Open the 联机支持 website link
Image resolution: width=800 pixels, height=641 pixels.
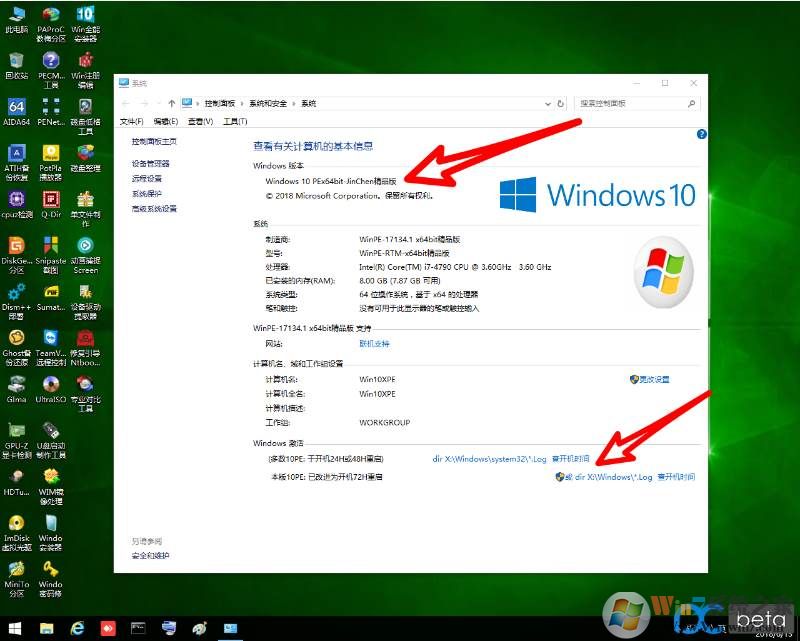coord(374,343)
